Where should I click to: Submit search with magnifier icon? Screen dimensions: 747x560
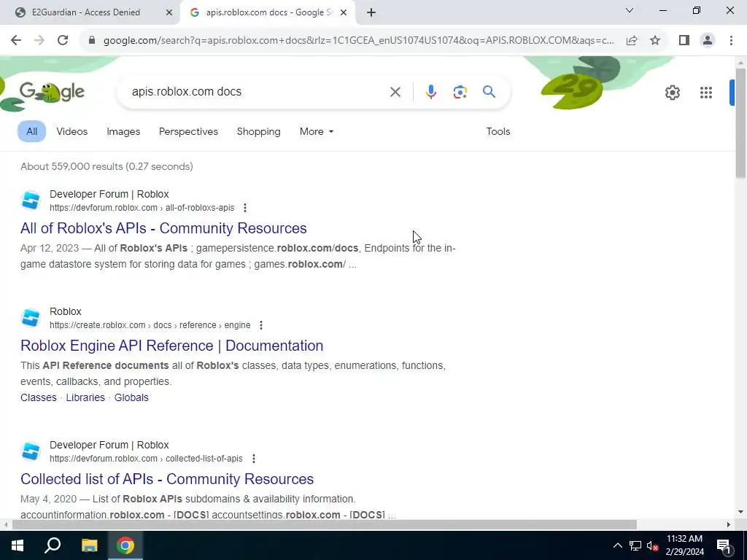(x=489, y=91)
